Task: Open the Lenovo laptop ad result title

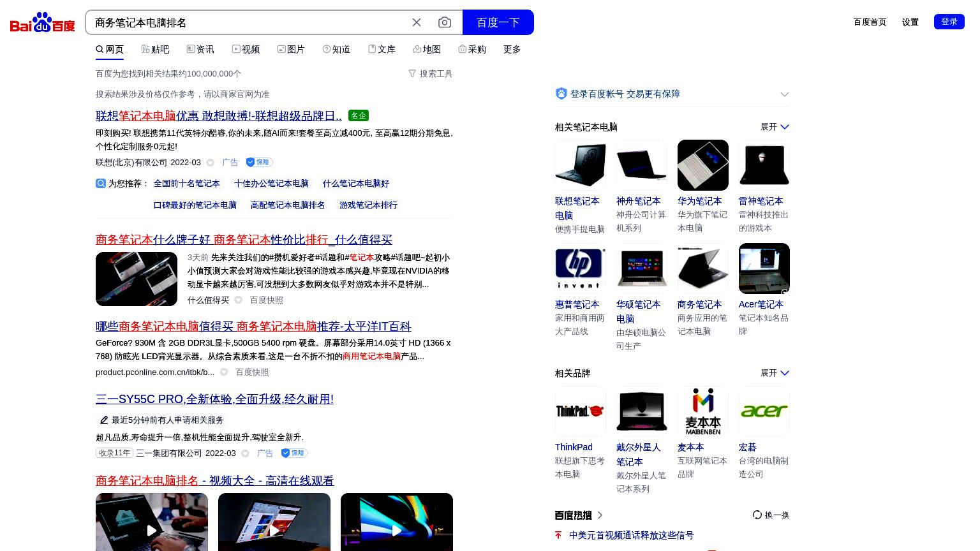Action: (219, 115)
